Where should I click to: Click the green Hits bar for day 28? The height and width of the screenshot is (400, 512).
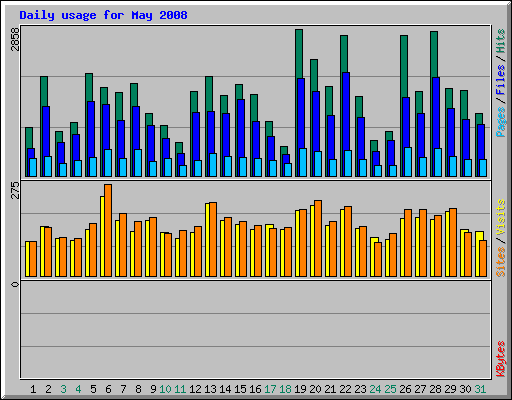pos(434,54)
